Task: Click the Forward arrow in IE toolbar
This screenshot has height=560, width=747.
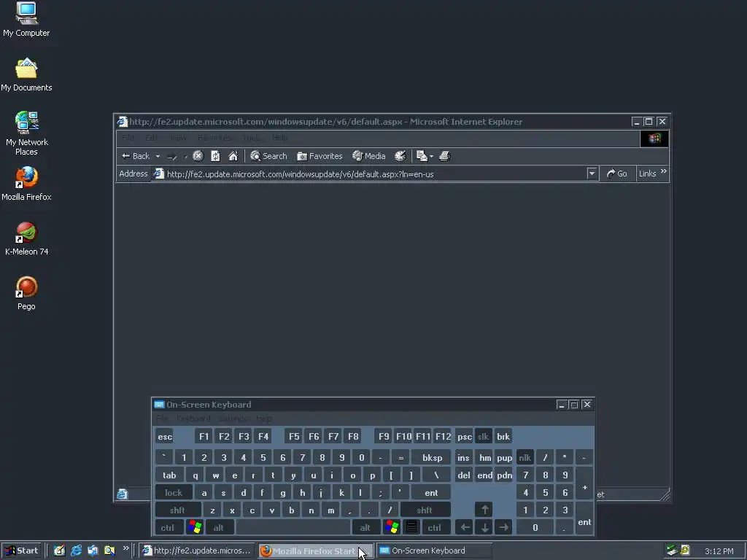Action: 172,156
